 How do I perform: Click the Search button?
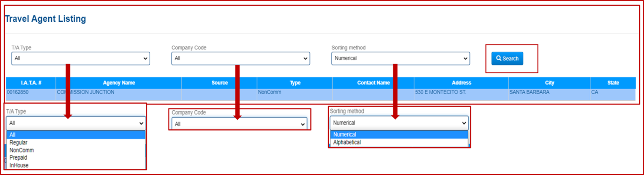(507, 58)
